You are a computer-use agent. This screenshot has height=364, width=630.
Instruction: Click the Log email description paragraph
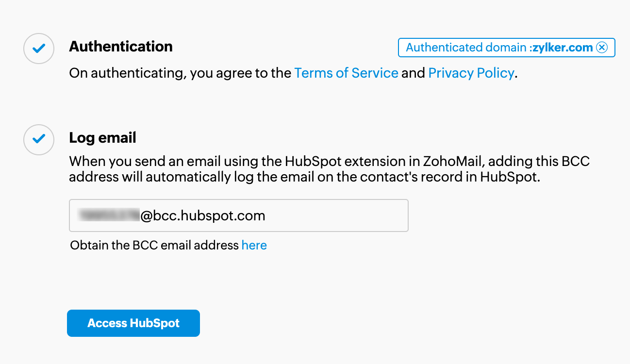pos(329,168)
